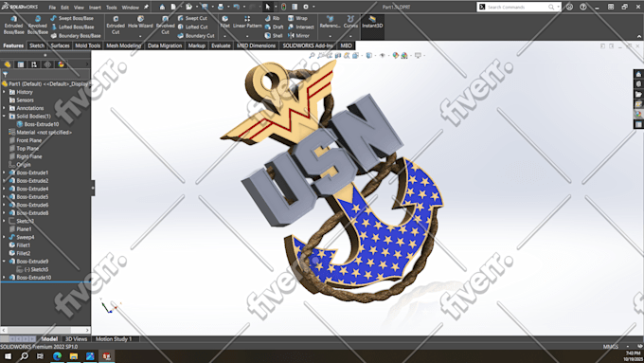Choose the Shell command
The width and height of the screenshot is (644, 363).
coord(274,36)
